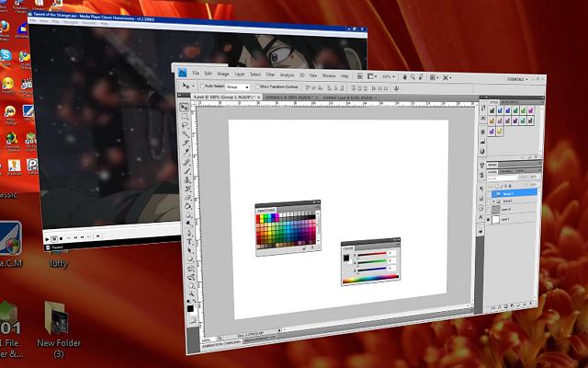Image resolution: width=588 pixels, height=368 pixels.
Task: Select the Eraser tool
Action: 187,198
